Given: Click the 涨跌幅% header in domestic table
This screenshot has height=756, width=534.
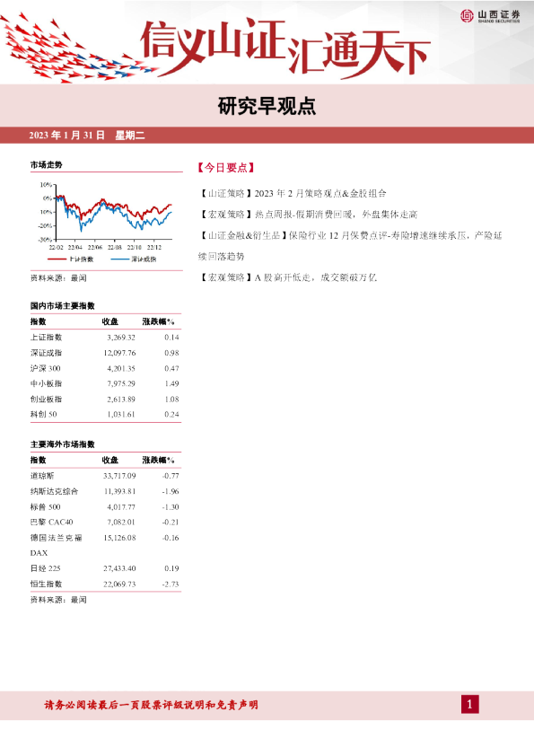Looking at the screenshot, I should click(159, 321).
